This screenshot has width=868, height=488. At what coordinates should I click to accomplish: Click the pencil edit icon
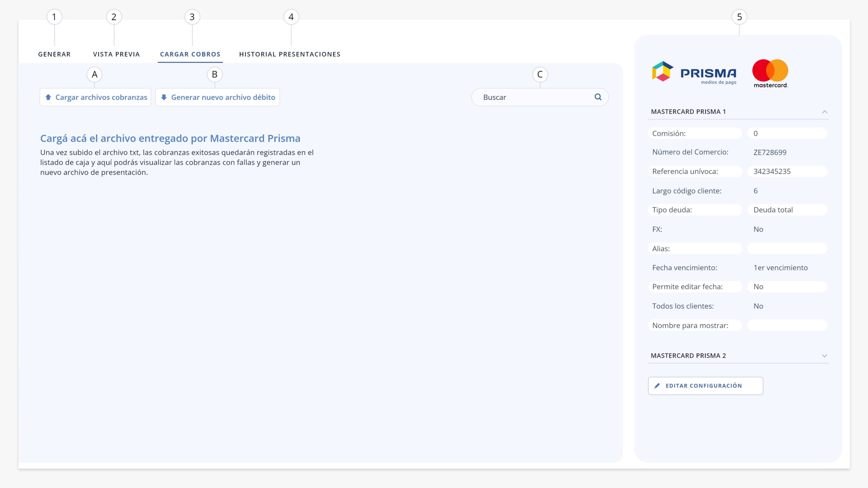pyautogui.click(x=657, y=386)
